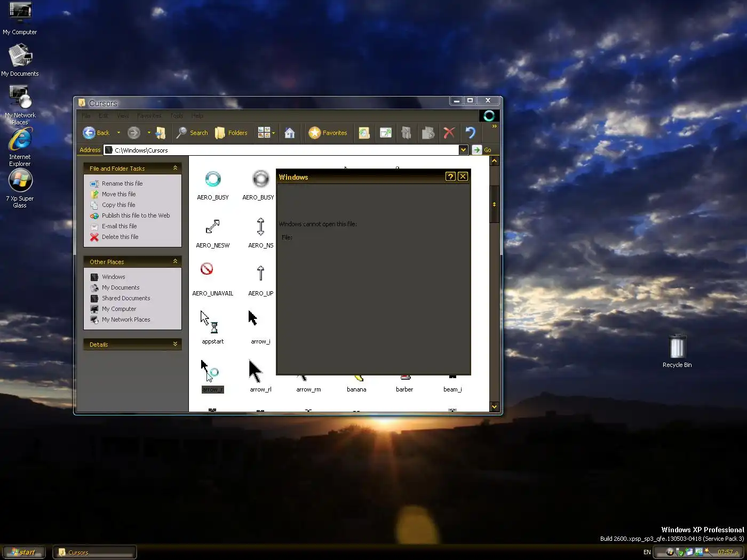Expand the Details panel
The image size is (747, 560).
coord(175,344)
